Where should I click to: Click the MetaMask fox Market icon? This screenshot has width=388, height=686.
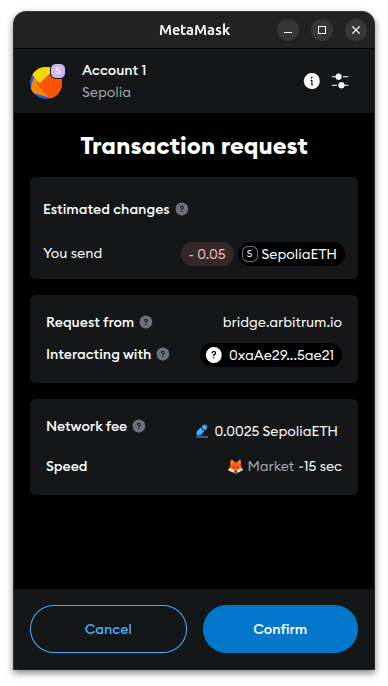(x=235, y=466)
